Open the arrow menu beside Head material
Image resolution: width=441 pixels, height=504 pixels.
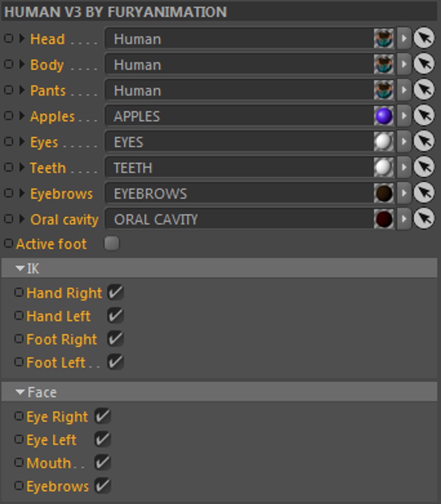tap(404, 39)
